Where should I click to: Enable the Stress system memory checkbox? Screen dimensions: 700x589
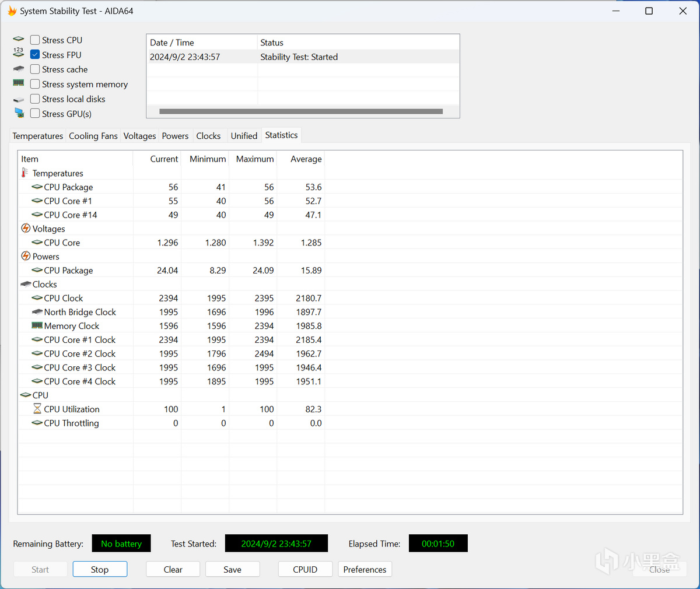coord(35,84)
